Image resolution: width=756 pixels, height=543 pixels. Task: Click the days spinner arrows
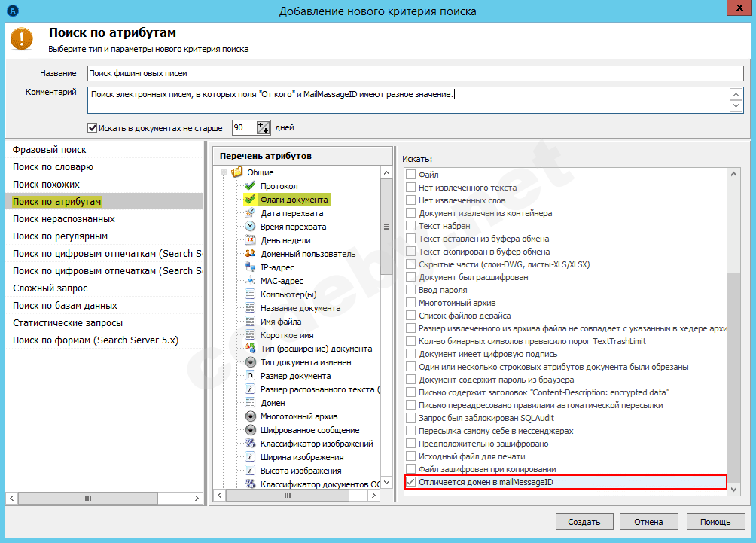(264, 128)
